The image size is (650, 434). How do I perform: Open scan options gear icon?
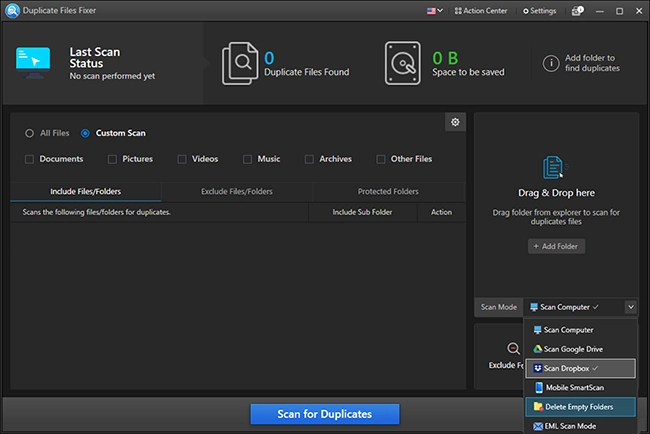(x=455, y=122)
